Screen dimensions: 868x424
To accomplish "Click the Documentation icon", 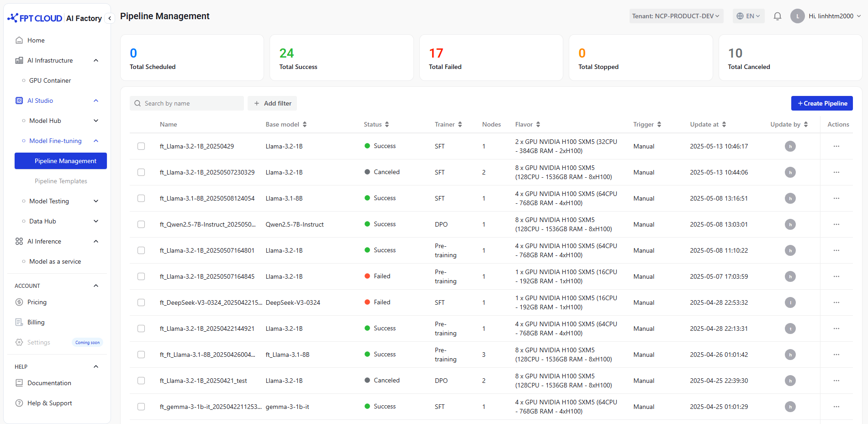I will tap(19, 383).
